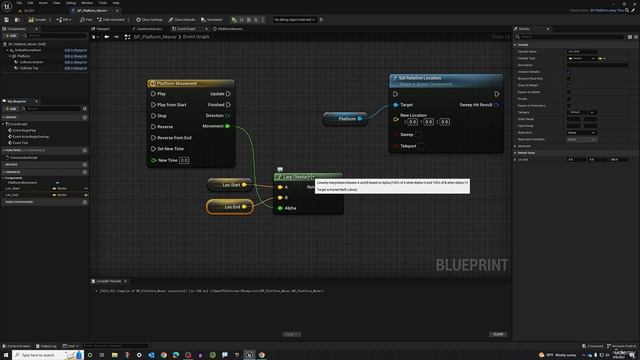Click the Update execution output pin
This screenshot has width=640, height=360.
[x=228, y=94]
